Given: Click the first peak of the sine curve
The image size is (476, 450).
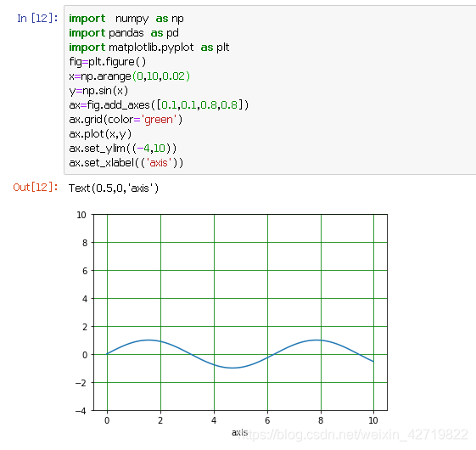Looking at the screenshot, I should (x=148, y=340).
